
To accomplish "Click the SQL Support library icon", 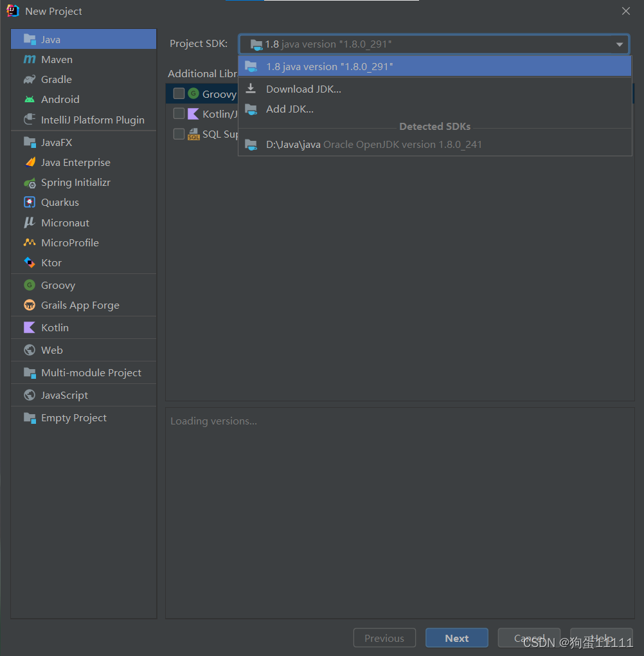I will tap(193, 134).
